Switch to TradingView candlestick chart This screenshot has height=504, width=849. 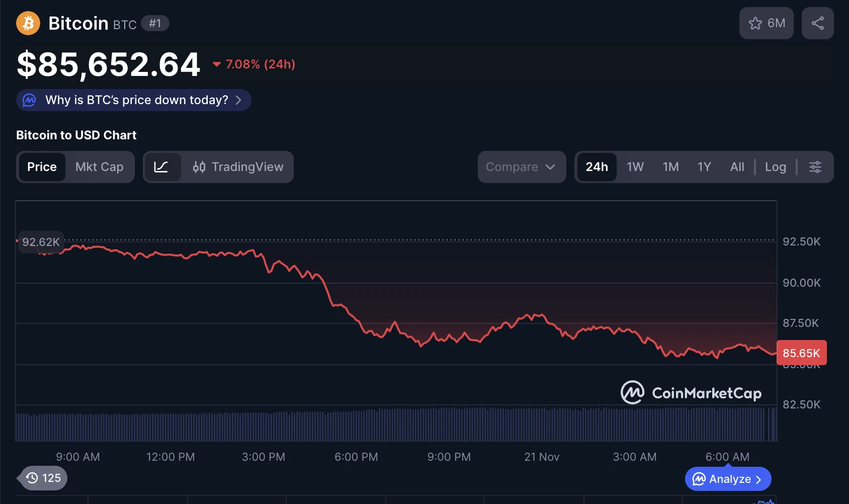pos(238,167)
